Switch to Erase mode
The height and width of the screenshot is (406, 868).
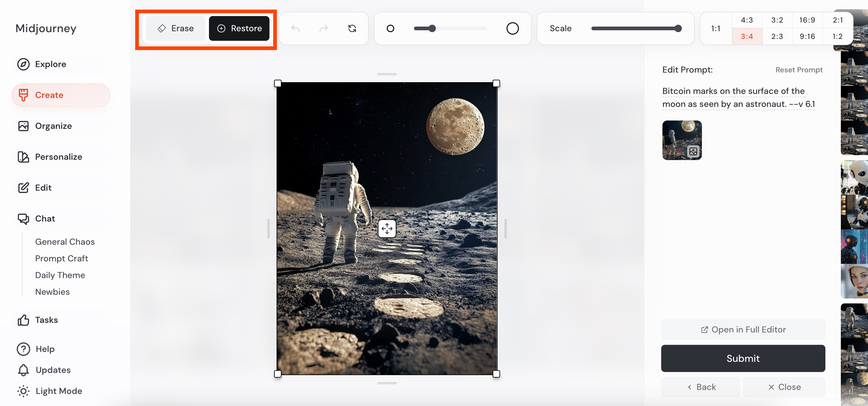[x=176, y=28]
